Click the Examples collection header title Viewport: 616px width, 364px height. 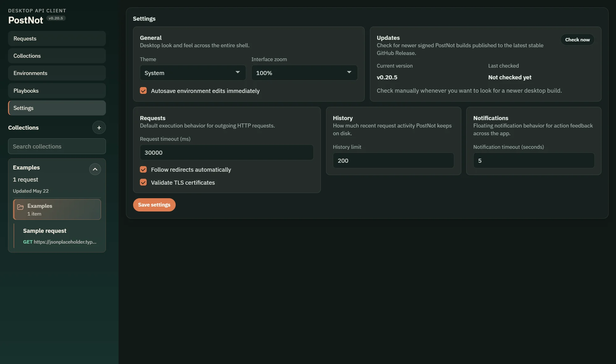26,167
